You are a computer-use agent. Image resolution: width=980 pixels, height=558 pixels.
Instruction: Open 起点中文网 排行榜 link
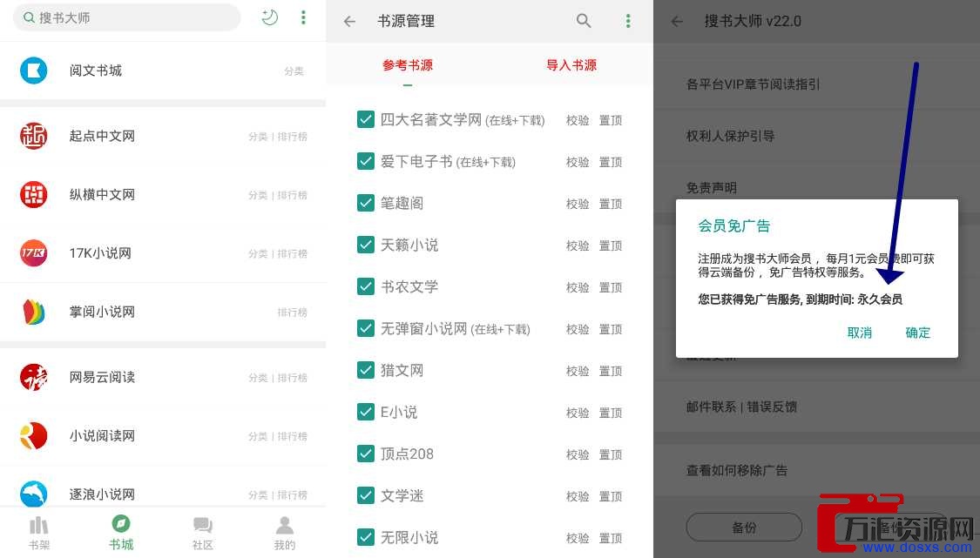[292, 136]
